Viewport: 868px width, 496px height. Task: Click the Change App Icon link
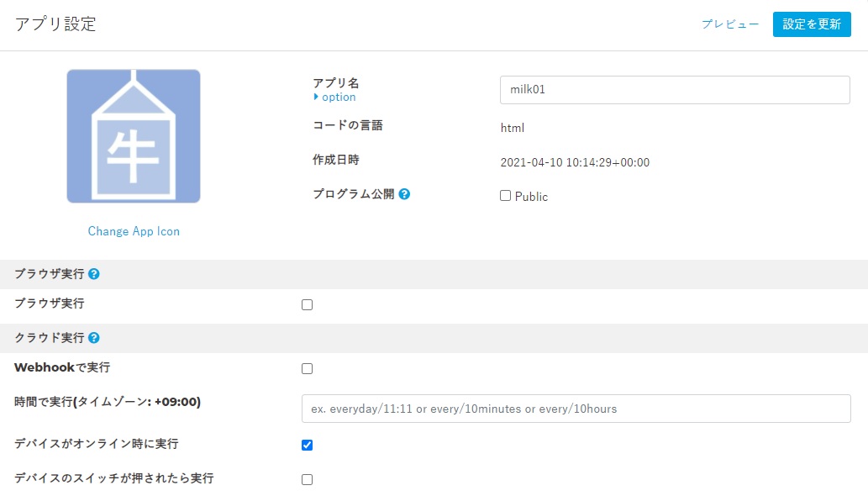click(x=134, y=231)
